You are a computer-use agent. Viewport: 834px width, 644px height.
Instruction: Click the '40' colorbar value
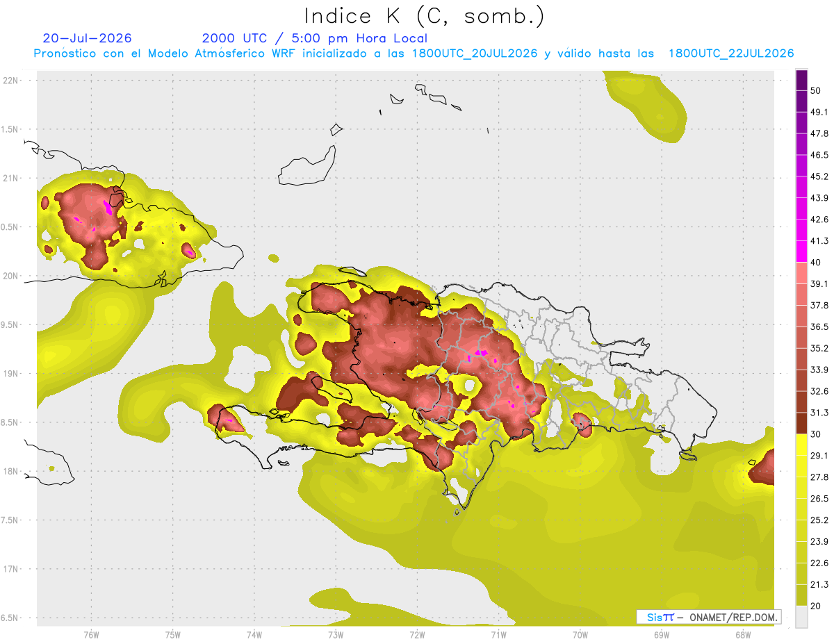pyautogui.click(x=816, y=263)
